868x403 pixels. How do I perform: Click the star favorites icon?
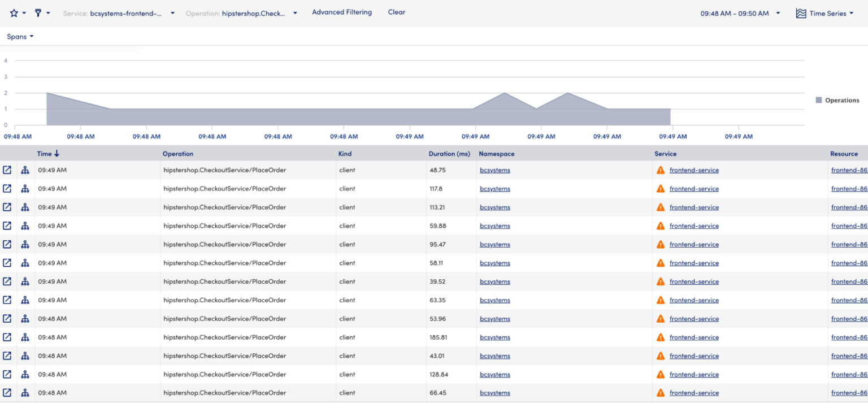[x=14, y=13]
